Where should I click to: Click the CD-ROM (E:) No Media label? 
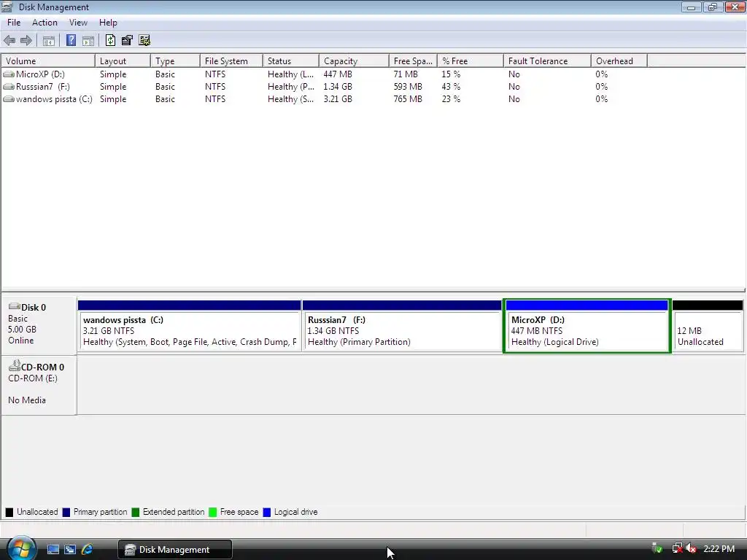pos(39,385)
